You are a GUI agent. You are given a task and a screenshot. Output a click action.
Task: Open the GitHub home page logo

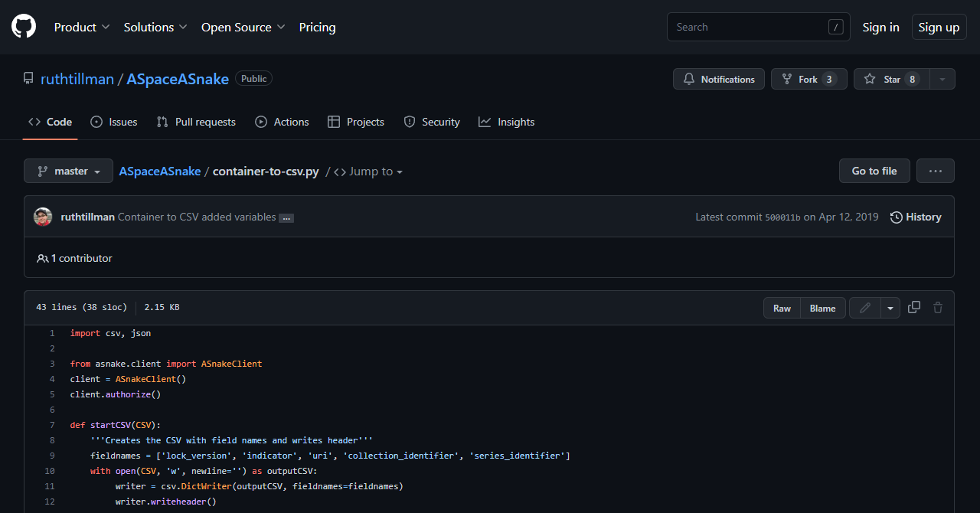point(23,26)
